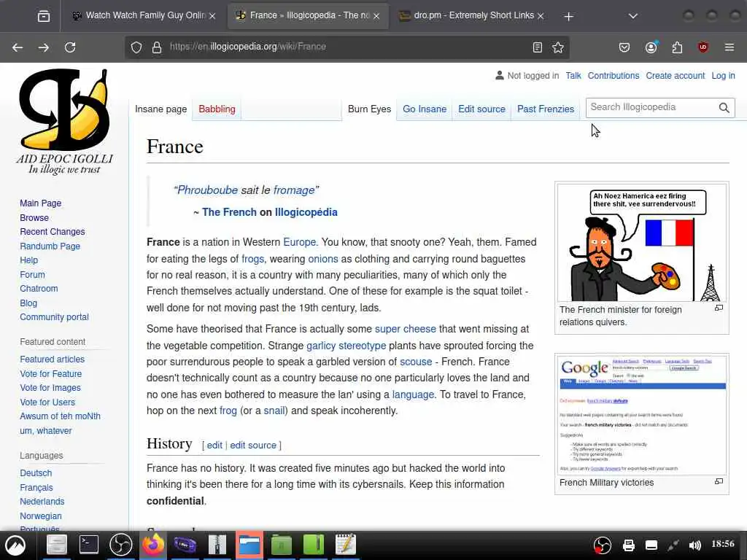Click Log in link

pyautogui.click(x=723, y=76)
